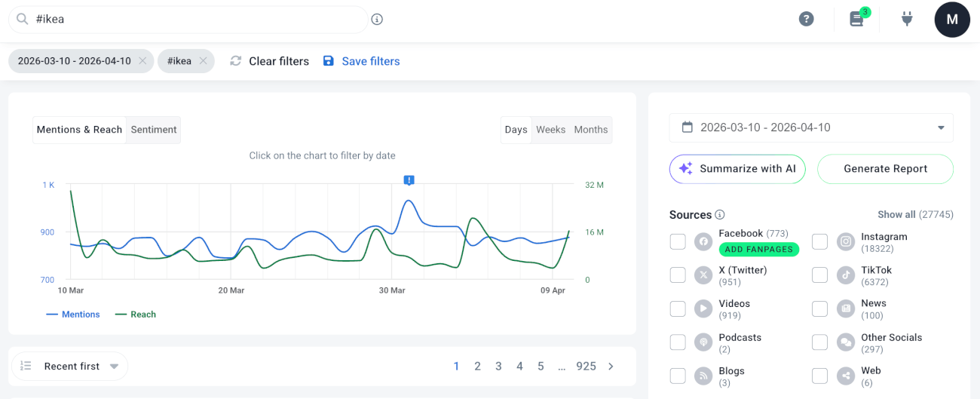Check the Instagram source checkbox
Viewport: 980px width, 399px height.
pyautogui.click(x=819, y=241)
